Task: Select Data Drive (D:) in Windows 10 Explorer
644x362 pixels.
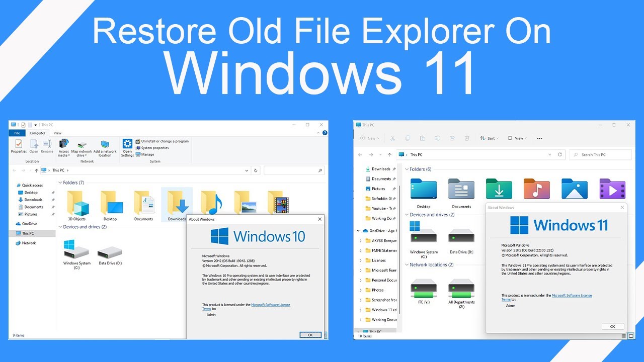Action: point(110,256)
